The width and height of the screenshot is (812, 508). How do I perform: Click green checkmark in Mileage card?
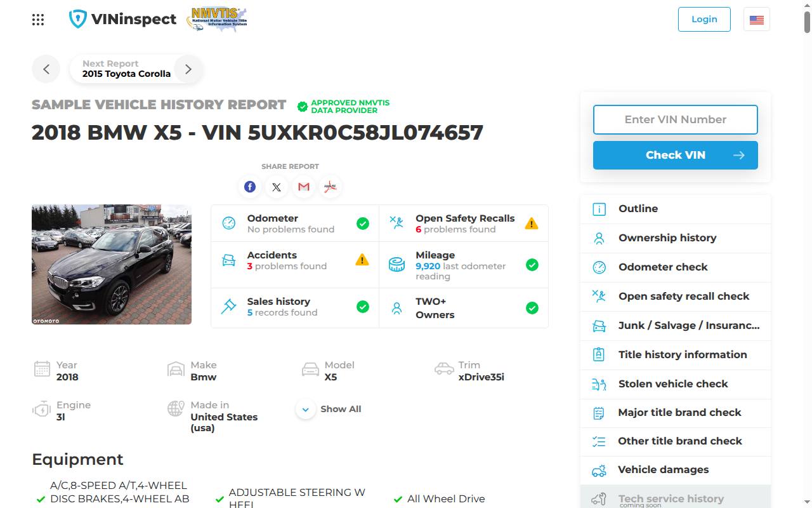532,265
